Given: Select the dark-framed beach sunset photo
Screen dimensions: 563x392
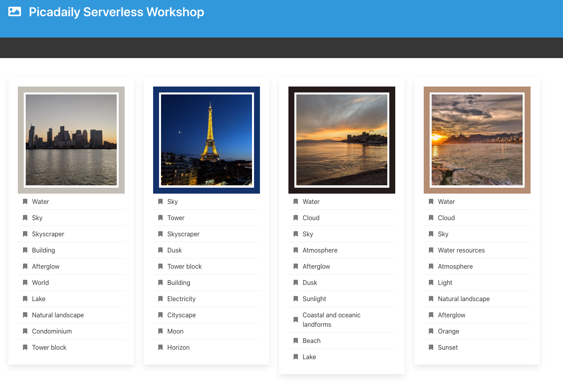Looking at the screenshot, I should tap(342, 140).
